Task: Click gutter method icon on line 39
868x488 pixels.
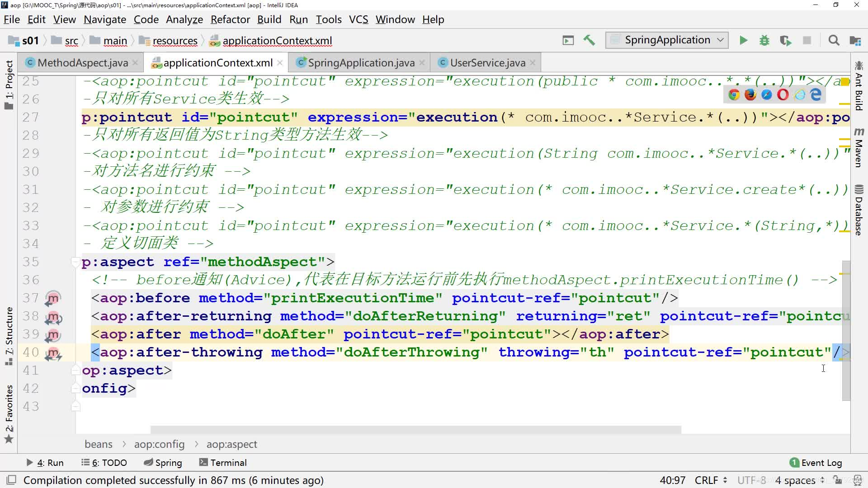Action: 53,335
